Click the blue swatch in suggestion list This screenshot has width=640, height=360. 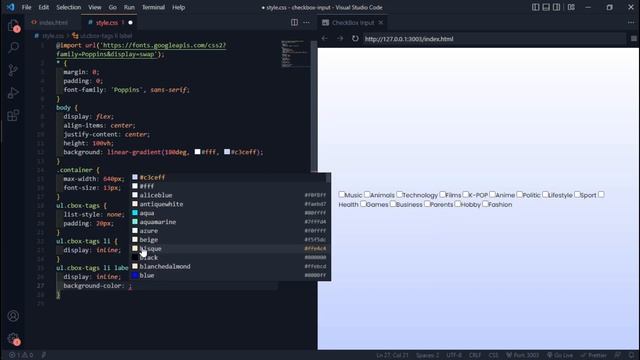[135, 276]
